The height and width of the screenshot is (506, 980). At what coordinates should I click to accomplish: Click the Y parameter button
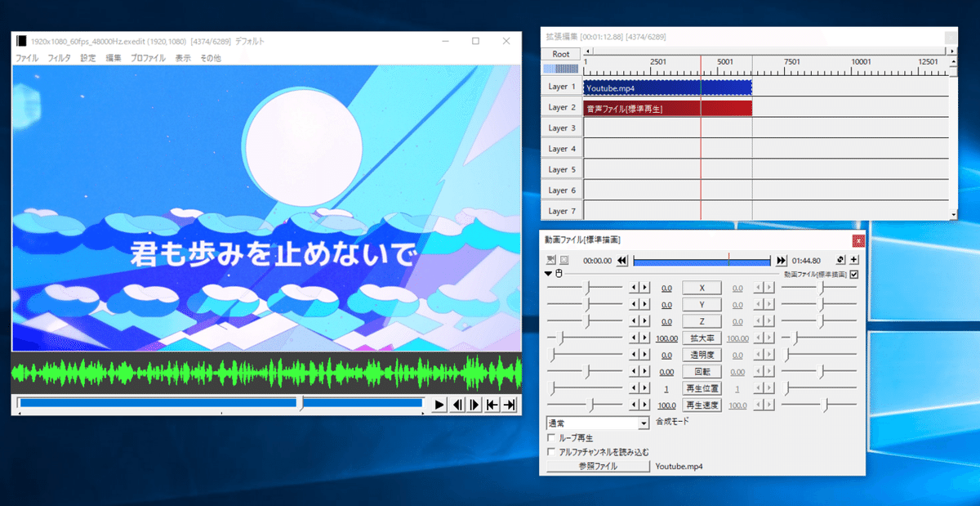tap(702, 305)
